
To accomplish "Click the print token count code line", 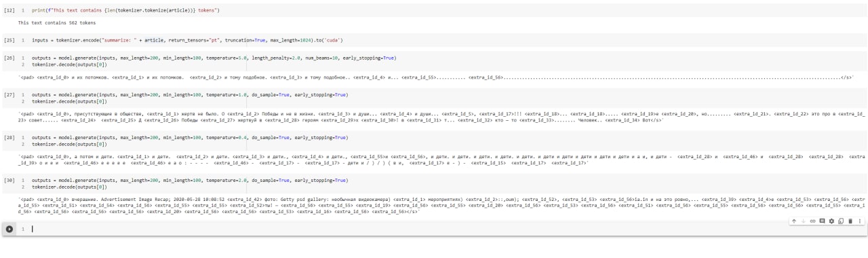I will (x=125, y=11).
